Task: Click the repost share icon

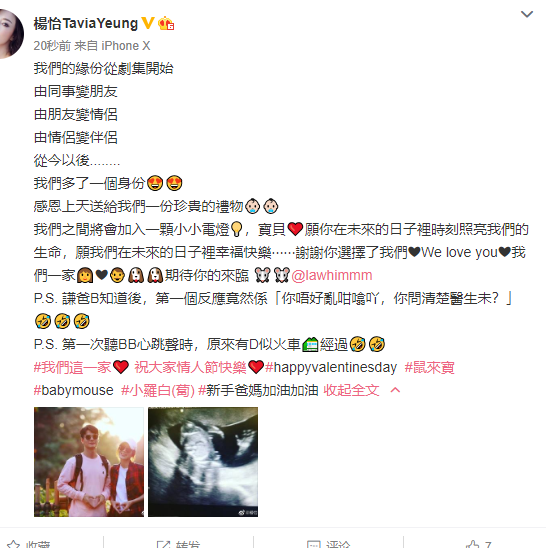Action: (163, 544)
